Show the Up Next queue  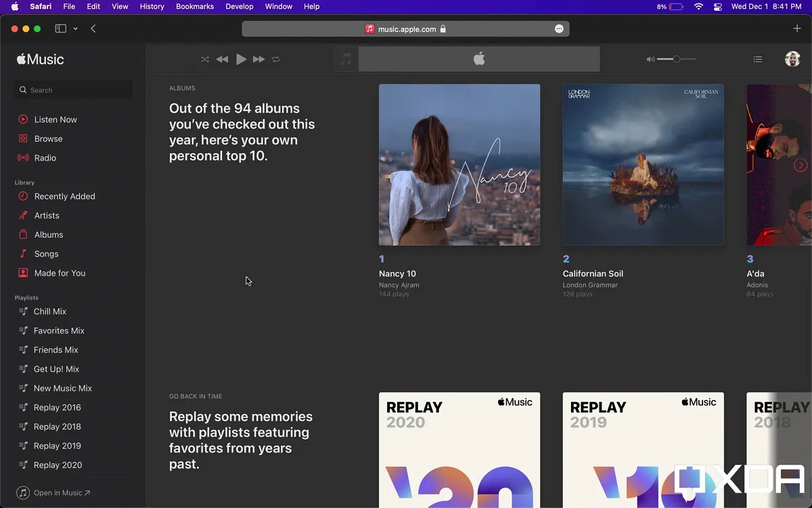coord(758,59)
